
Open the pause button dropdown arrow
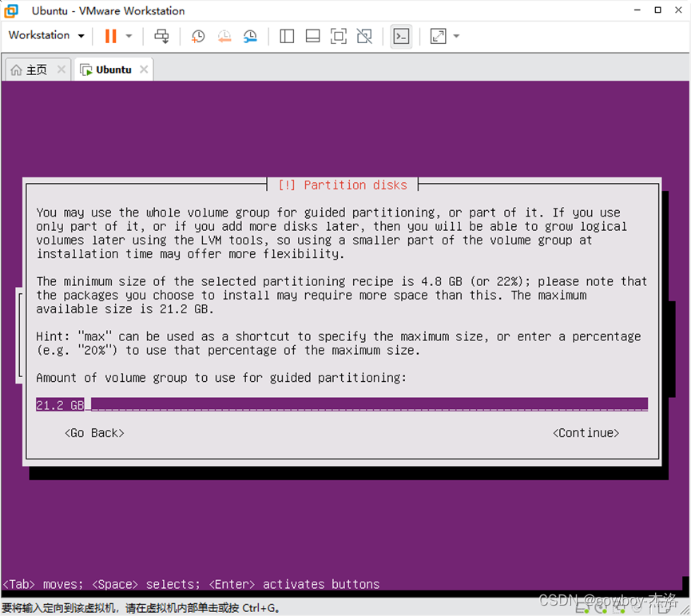(x=129, y=36)
